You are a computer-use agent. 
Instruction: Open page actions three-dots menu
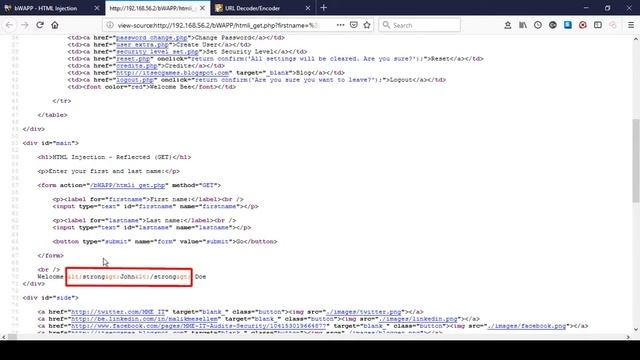(x=340, y=25)
